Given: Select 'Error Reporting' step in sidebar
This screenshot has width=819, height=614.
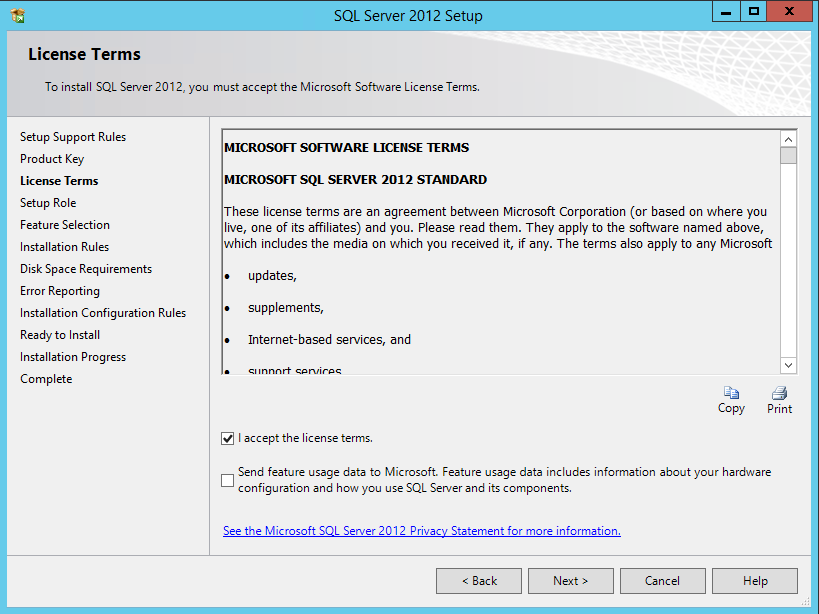Looking at the screenshot, I should point(60,291).
